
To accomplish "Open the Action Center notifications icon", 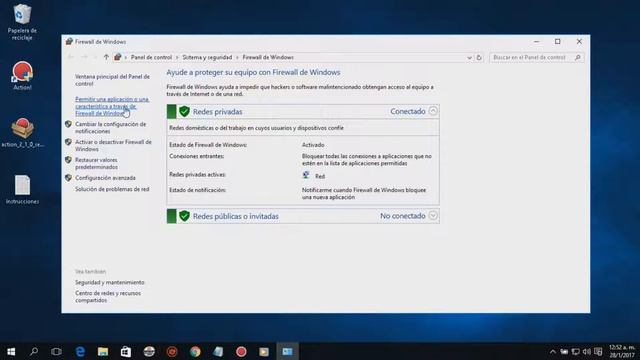I will click(598, 351).
